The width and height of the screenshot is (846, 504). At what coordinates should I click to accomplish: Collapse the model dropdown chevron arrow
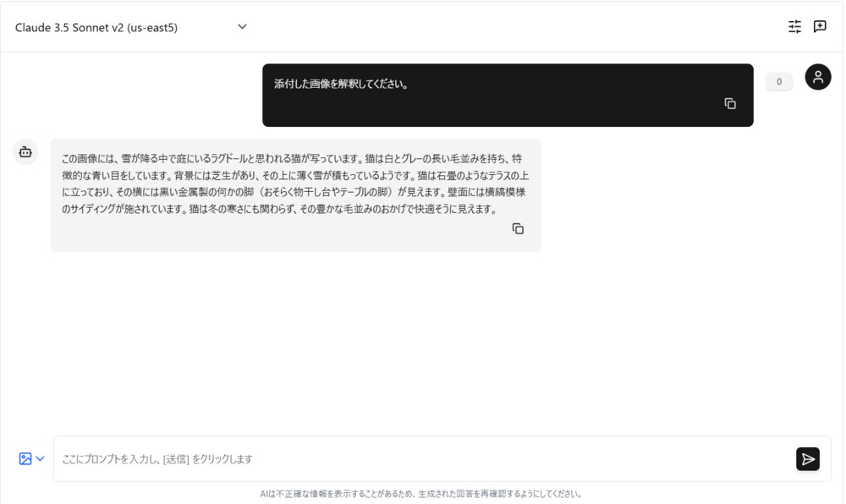click(x=242, y=26)
